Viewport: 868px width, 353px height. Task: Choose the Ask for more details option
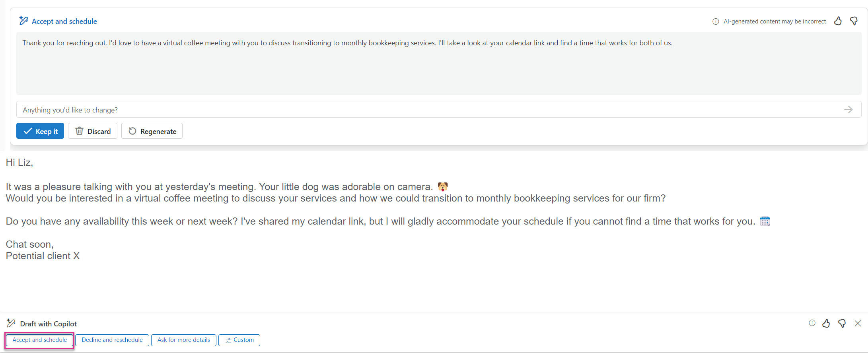pyautogui.click(x=183, y=340)
